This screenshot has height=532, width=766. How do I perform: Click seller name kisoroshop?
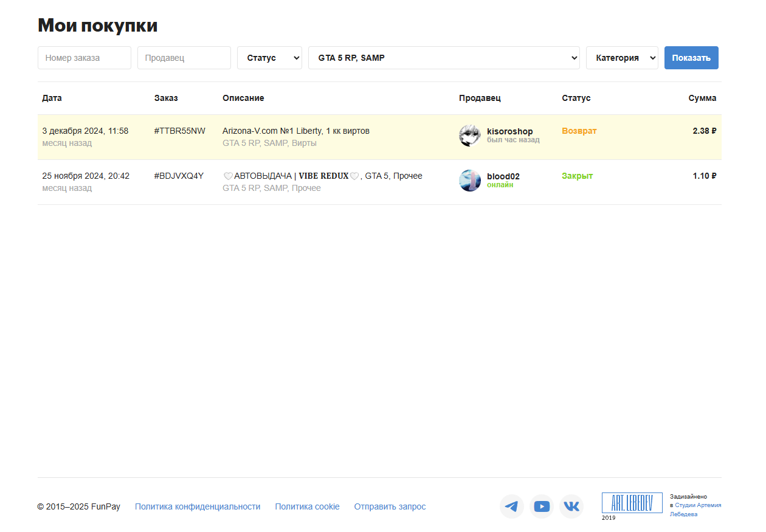[509, 131]
